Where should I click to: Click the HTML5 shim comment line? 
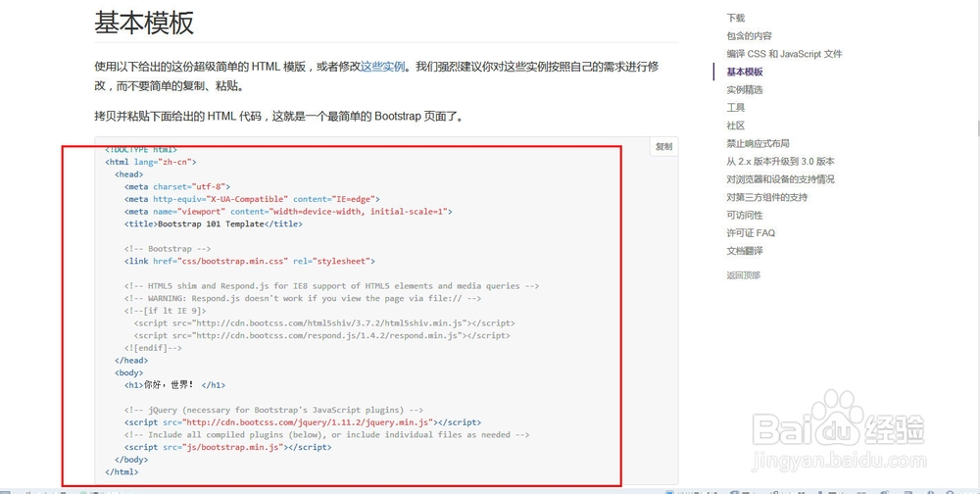(x=331, y=286)
